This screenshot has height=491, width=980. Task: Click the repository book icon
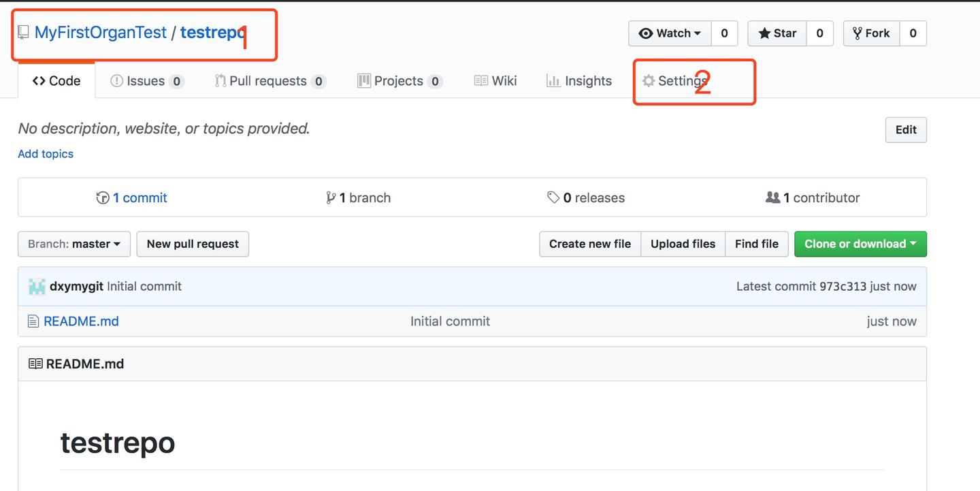coord(23,32)
